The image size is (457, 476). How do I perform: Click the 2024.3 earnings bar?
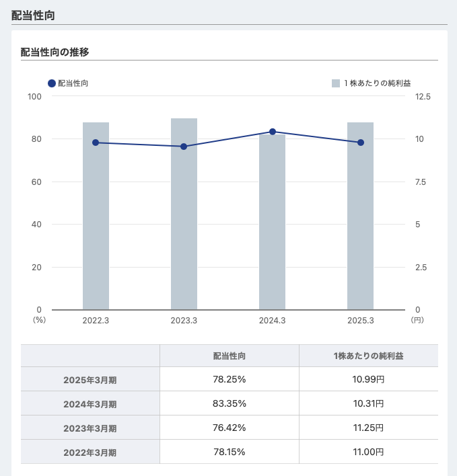click(x=273, y=222)
